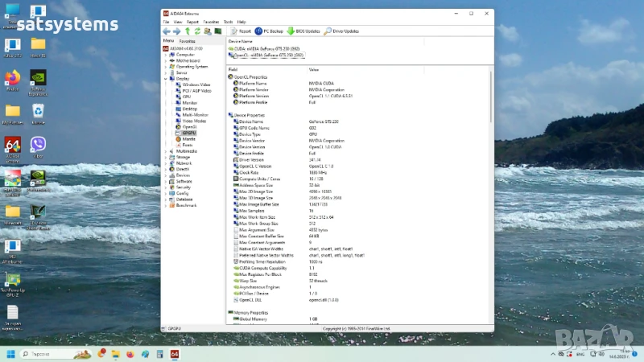
Task: Click the Back navigation arrow in toolbar
Action: [167, 31]
